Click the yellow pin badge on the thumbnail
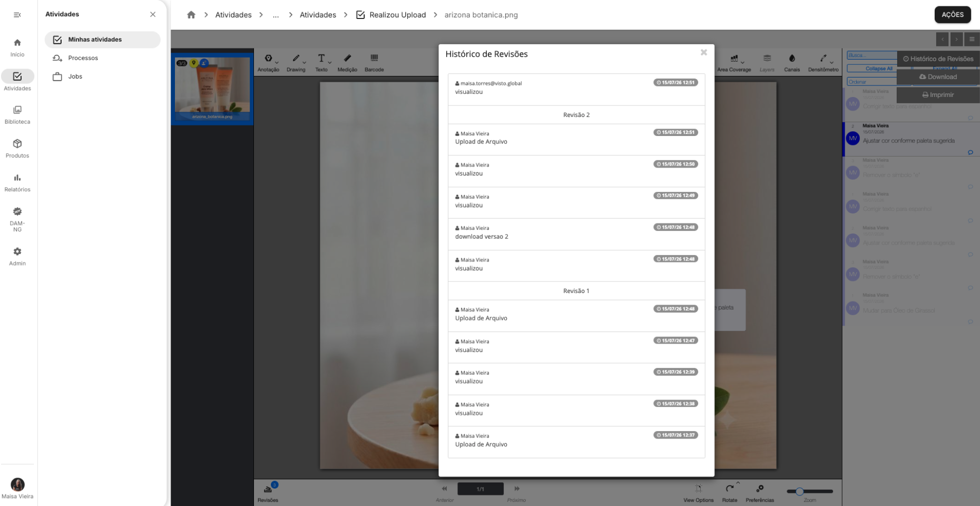980x506 pixels. point(194,63)
